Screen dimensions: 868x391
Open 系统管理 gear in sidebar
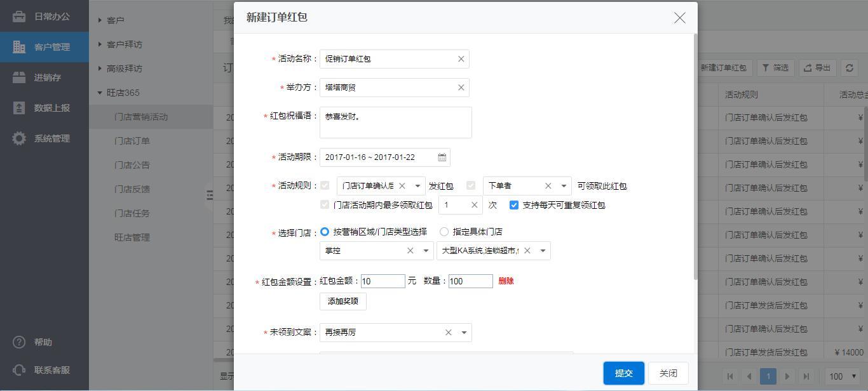19,138
